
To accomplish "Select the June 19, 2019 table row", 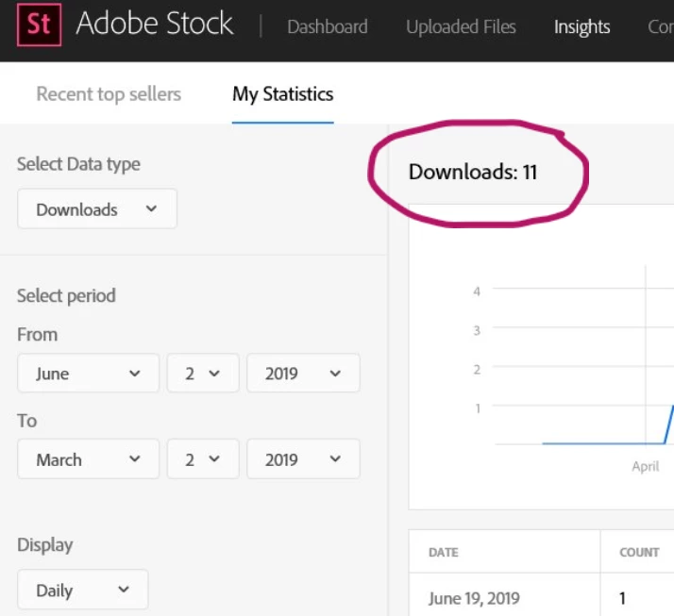I will pos(541,595).
